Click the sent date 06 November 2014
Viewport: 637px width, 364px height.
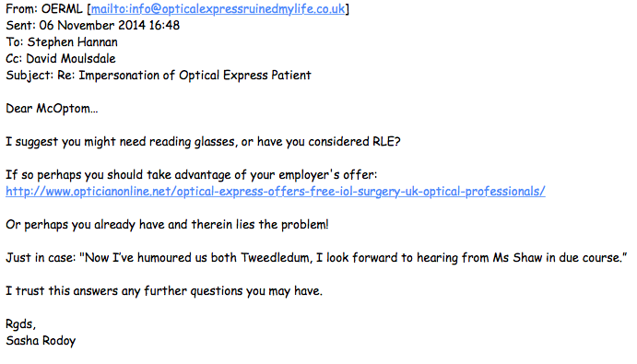click(92, 25)
